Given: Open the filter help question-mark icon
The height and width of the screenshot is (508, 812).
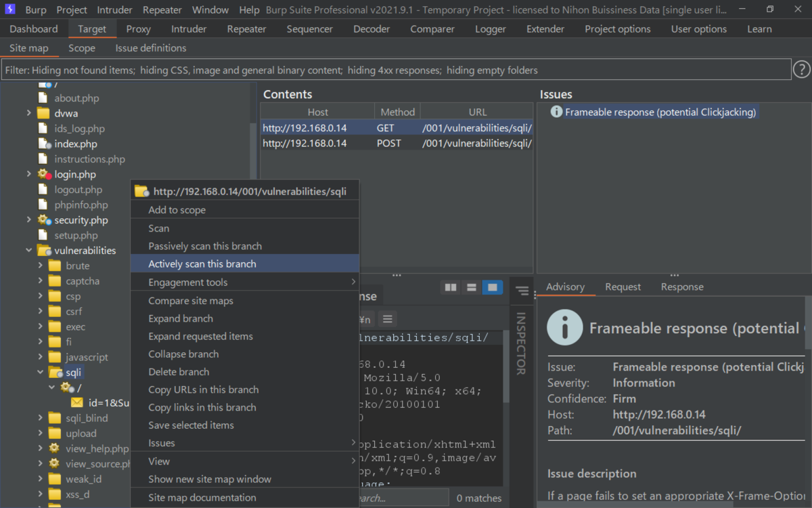Looking at the screenshot, I should (x=801, y=69).
